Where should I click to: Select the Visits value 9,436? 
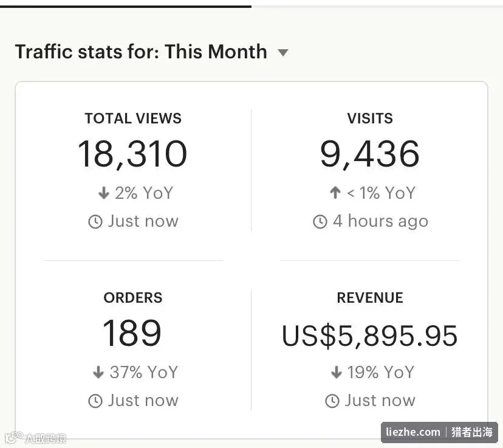pyautogui.click(x=369, y=154)
